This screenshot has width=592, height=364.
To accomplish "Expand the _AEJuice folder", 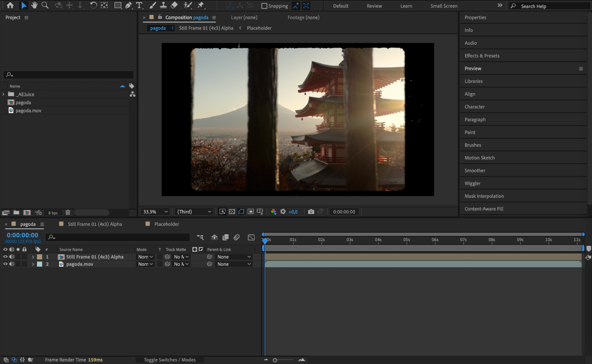I will [3, 94].
